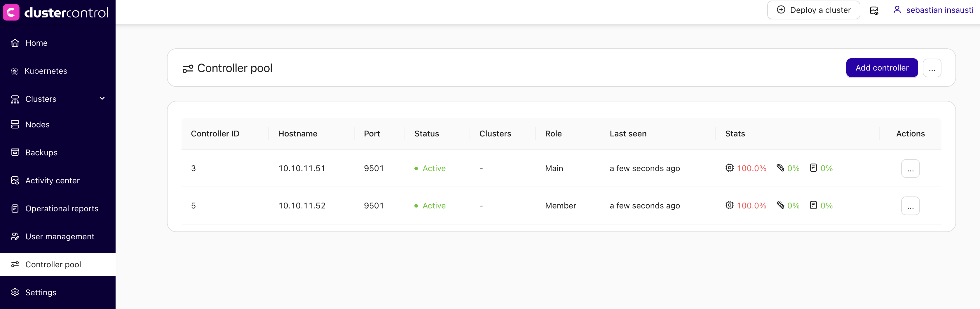Screen dimensions: 980x309
Task: Select the Backups icon in the sidebar
Action: tap(15, 152)
